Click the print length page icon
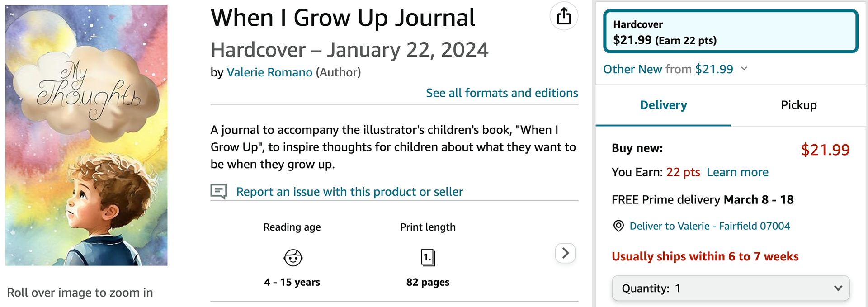The image size is (868, 307). coord(428,258)
